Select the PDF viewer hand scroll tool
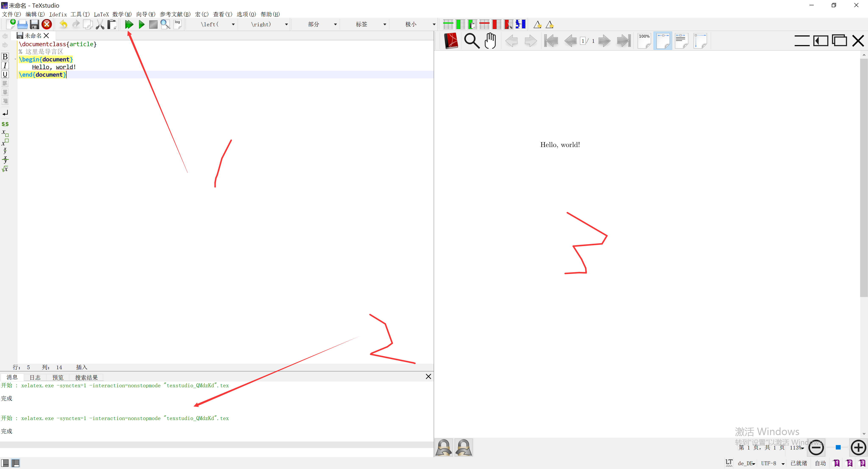 (490, 41)
